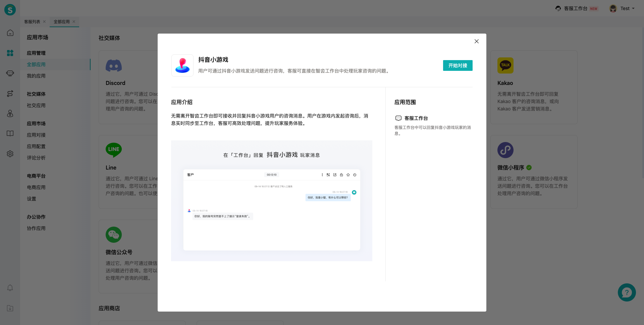Open the preview screenshot image in the dialog
Viewport: 644px width, 325px height.
point(272,201)
